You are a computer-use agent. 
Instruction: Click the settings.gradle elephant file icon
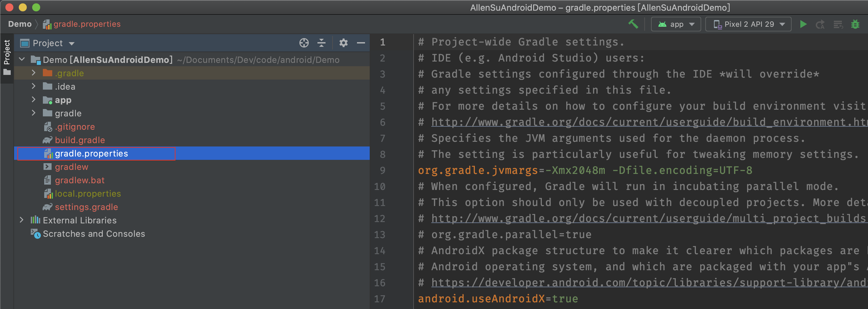48,207
